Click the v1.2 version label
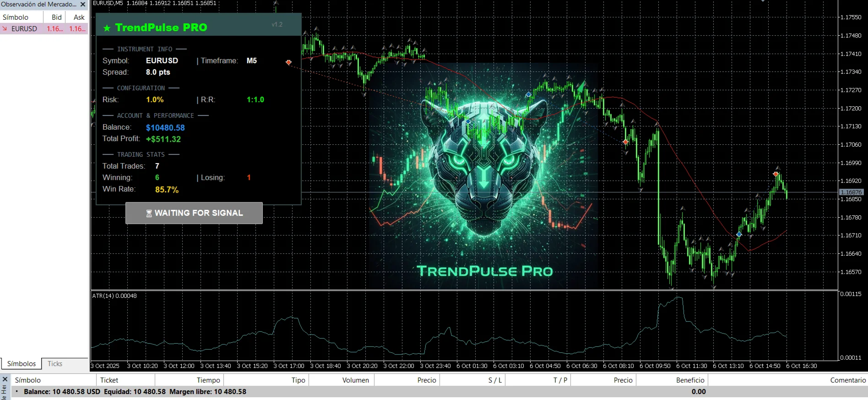Viewport: 868px width, 400px height. (277, 24)
